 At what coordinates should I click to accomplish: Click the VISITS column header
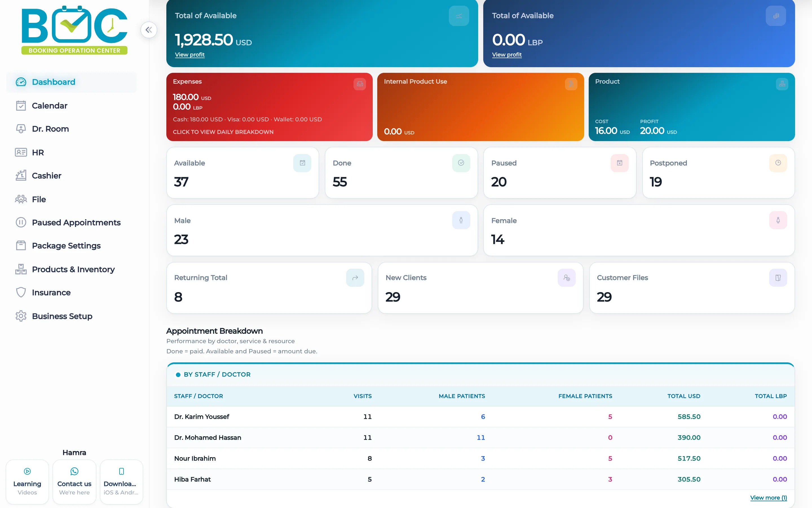click(x=362, y=396)
